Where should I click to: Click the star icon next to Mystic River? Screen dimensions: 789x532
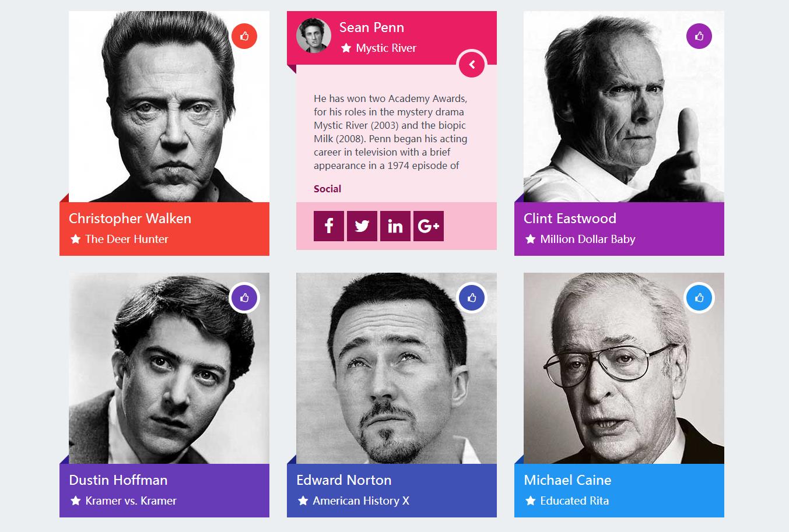point(346,48)
